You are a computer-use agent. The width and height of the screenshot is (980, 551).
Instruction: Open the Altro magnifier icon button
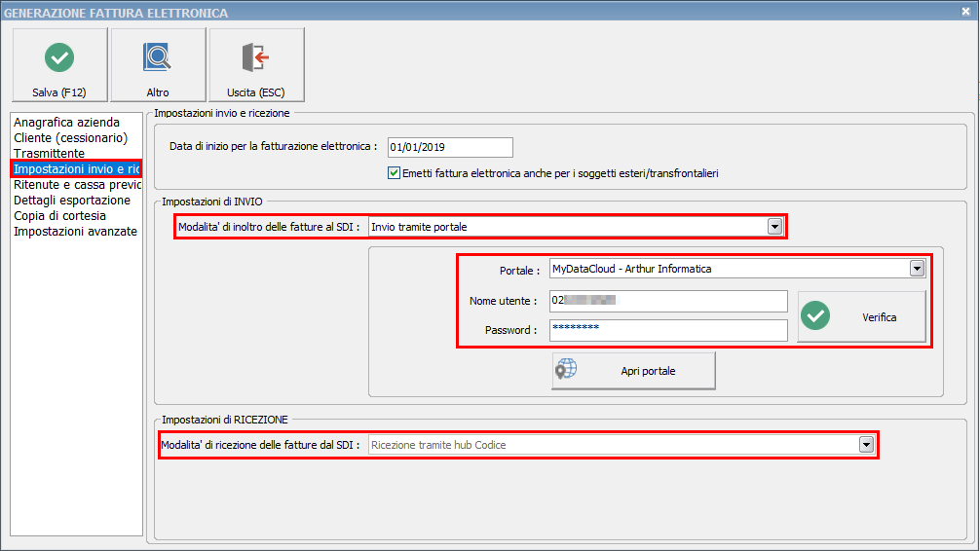click(x=158, y=58)
